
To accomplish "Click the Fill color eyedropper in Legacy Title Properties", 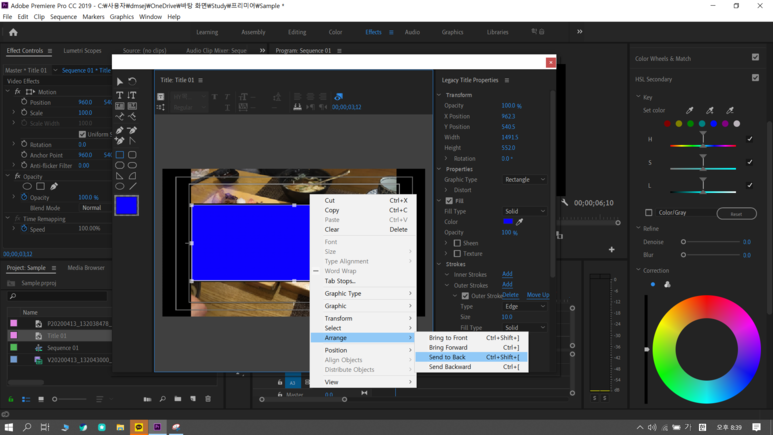I will point(520,222).
